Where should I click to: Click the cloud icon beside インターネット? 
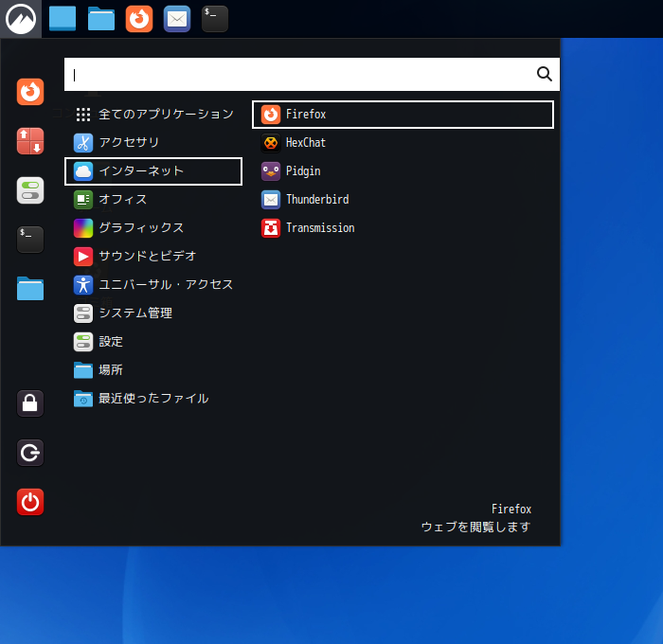83,171
